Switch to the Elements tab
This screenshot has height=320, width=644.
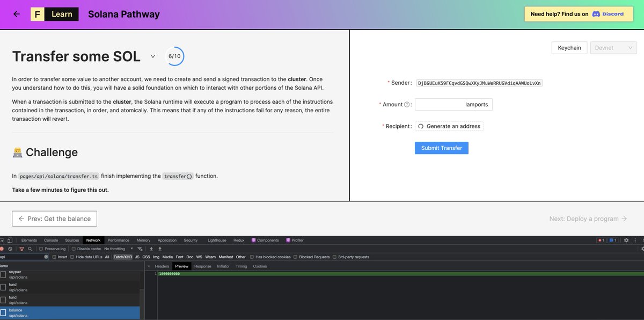point(29,241)
